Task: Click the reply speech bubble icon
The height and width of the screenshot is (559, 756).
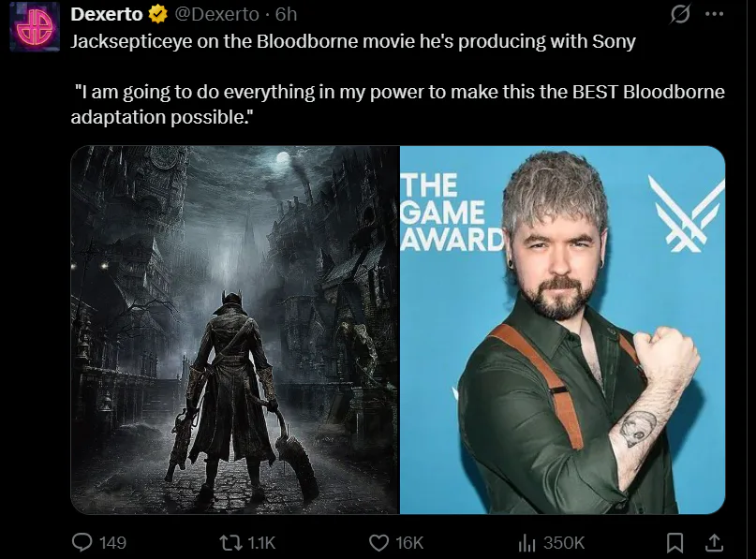Action: click(82, 543)
